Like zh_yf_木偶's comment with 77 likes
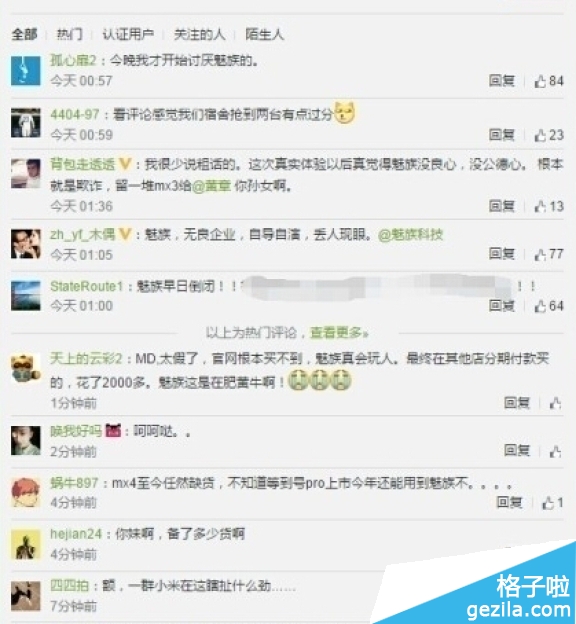The image size is (576, 624). [x=549, y=254]
